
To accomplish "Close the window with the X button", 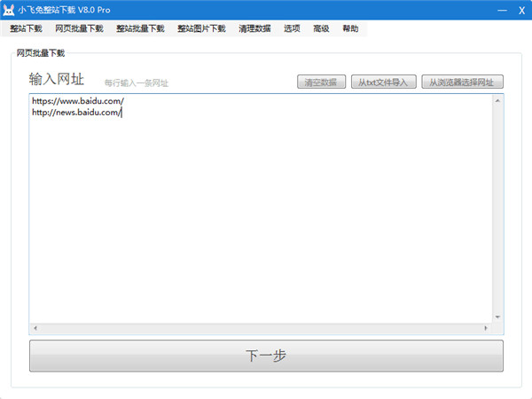I will point(522,11).
